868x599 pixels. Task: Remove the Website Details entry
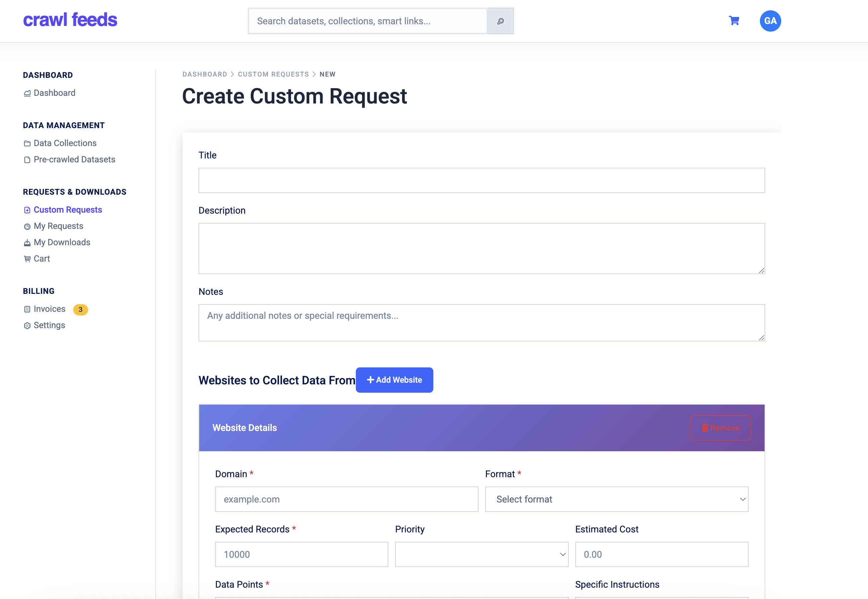coord(720,428)
